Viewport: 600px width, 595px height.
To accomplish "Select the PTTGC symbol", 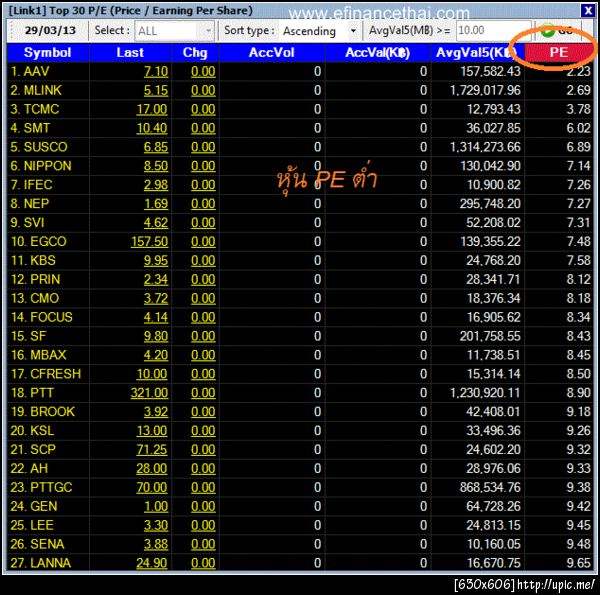I will click(x=51, y=487).
